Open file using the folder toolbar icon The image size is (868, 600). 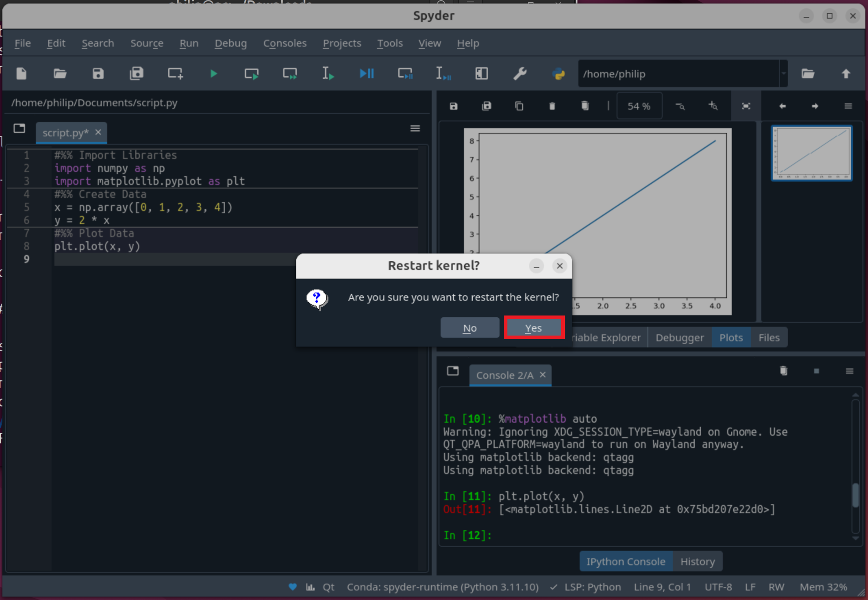(x=60, y=73)
